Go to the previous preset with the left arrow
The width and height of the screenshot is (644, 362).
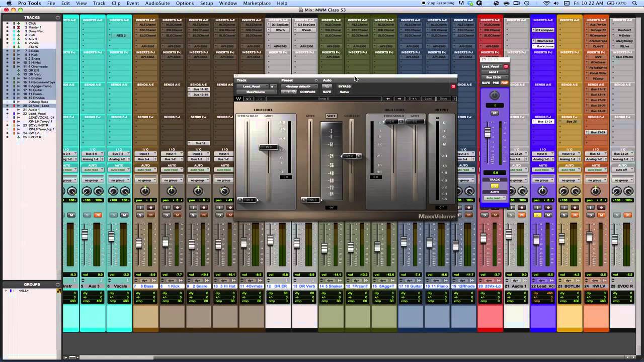(388, 99)
